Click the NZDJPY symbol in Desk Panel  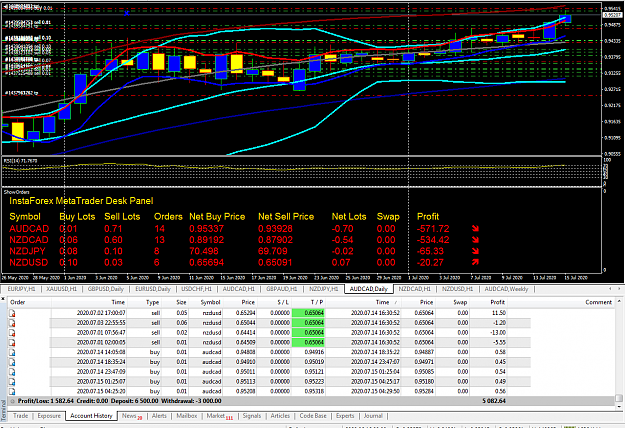(x=27, y=251)
